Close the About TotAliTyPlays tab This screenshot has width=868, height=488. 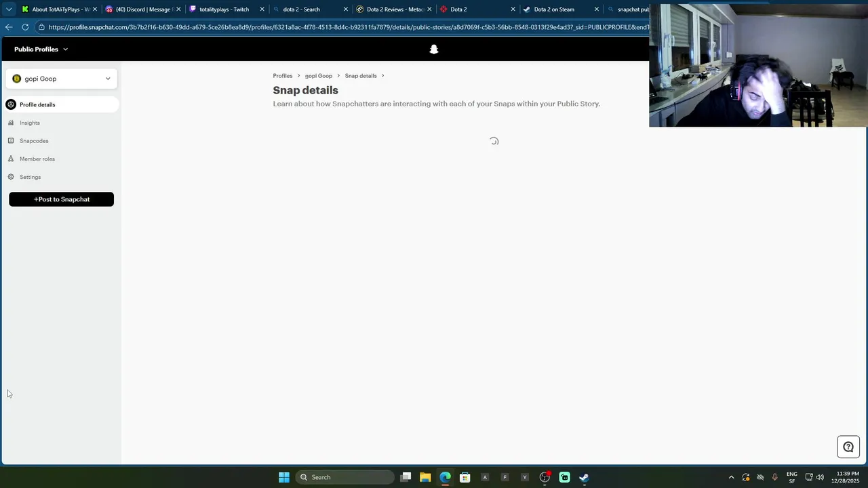point(95,9)
